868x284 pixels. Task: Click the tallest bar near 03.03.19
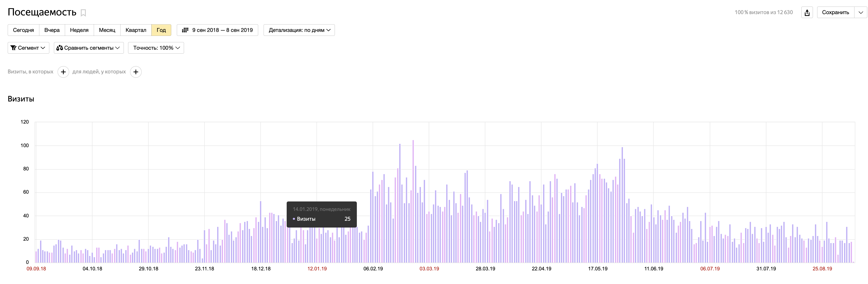point(413,202)
